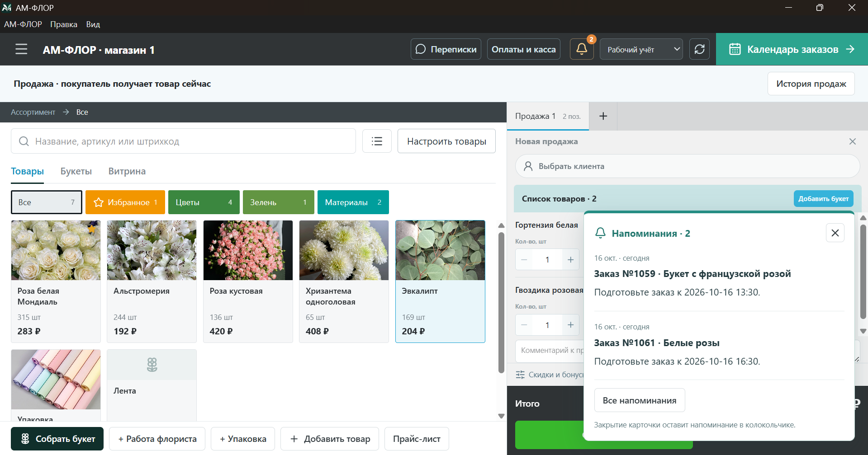This screenshot has width=868, height=455.
Task: Increase Гортензия белая quantity by one
Action: click(570, 260)
